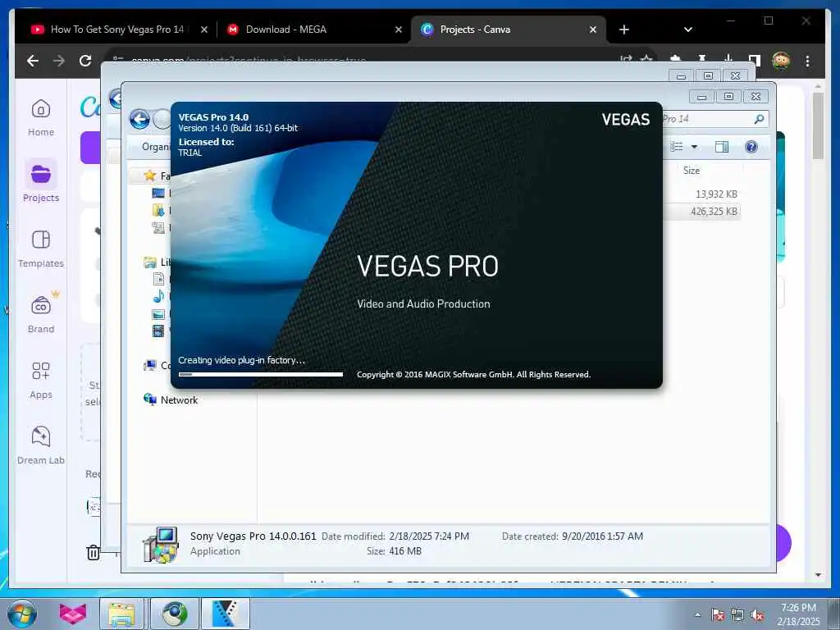Open the browser taskbar icon
840x630 pixels.
pyautogui.click(x=175, y=614)
